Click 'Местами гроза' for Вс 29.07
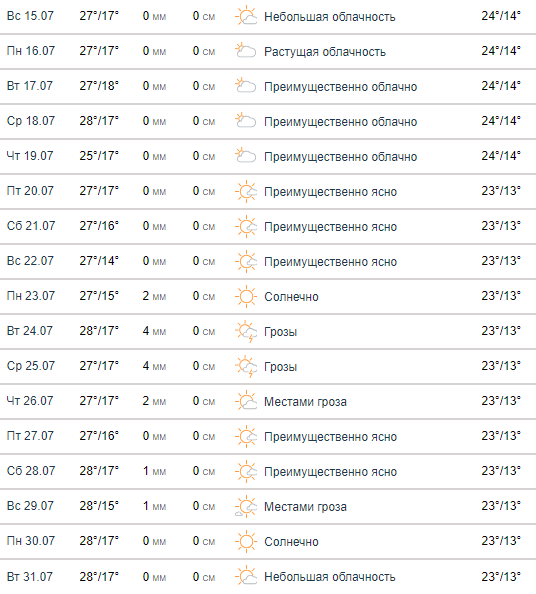This screenshot has width=536, height=594. click(x=305, y=506)
